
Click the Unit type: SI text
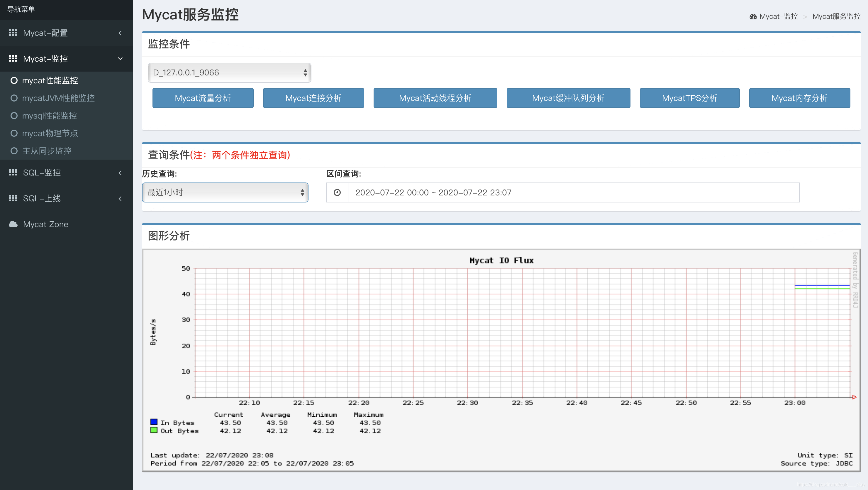[x=825, y=455]
